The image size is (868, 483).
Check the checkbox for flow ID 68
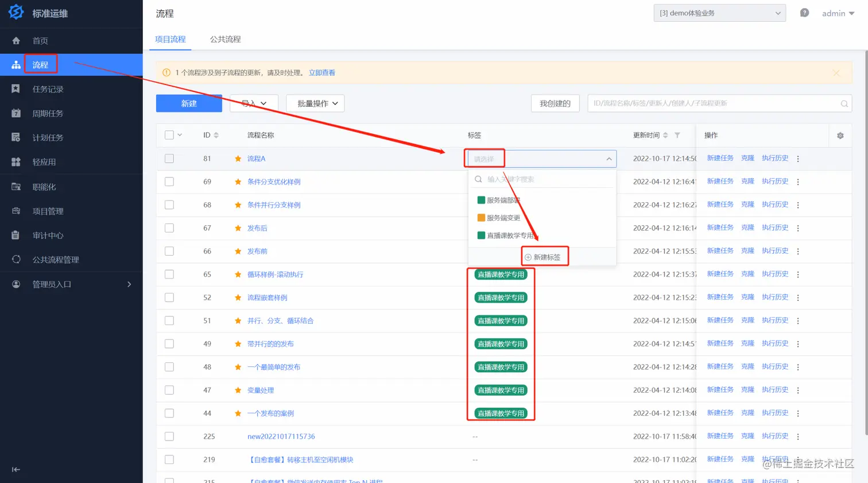pos(169,205)
